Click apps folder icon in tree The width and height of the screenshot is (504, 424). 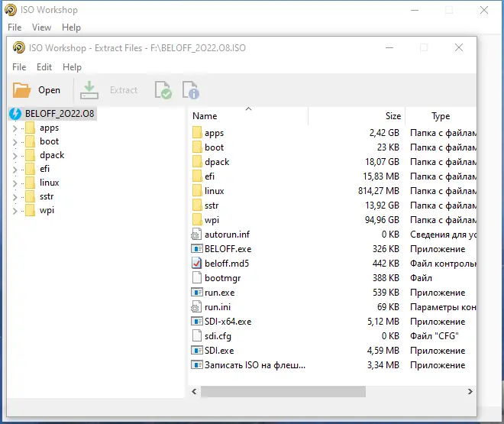tap(30, 128)
